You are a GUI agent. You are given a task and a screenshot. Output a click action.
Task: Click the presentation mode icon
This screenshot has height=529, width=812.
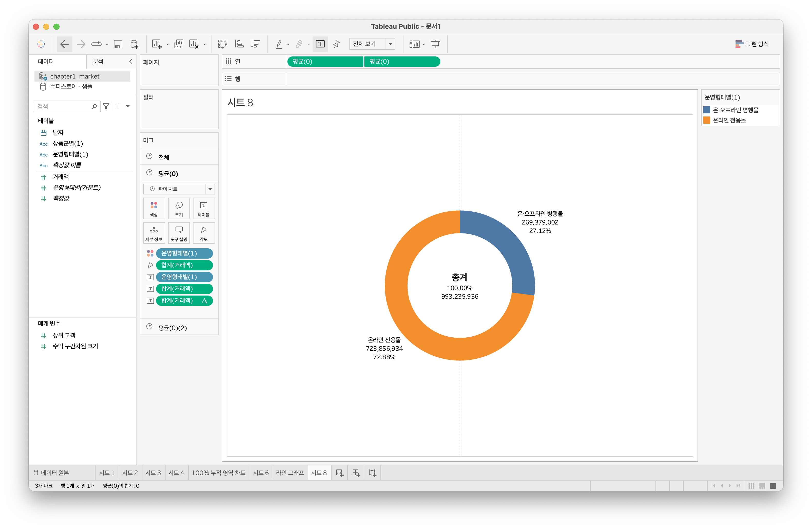[435, 44]
